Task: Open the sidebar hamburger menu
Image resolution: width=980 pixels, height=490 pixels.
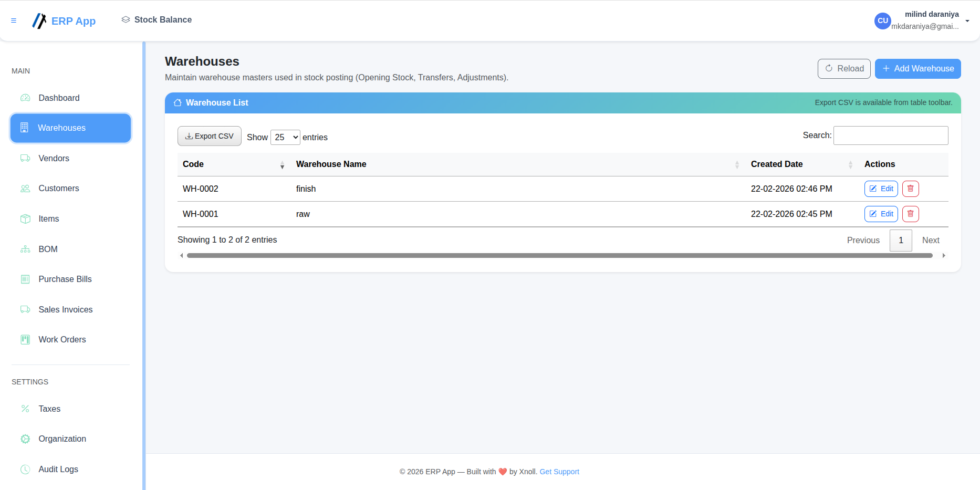Action: (14, 20)
